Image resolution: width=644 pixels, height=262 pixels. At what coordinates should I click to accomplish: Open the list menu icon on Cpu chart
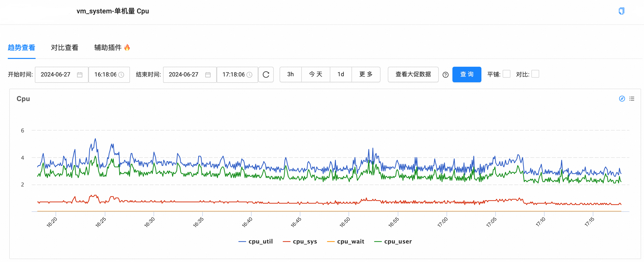coord(632,99)
